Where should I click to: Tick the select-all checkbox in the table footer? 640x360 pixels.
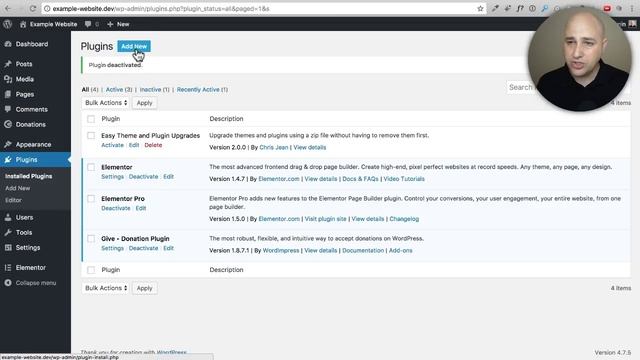[91, 270]
